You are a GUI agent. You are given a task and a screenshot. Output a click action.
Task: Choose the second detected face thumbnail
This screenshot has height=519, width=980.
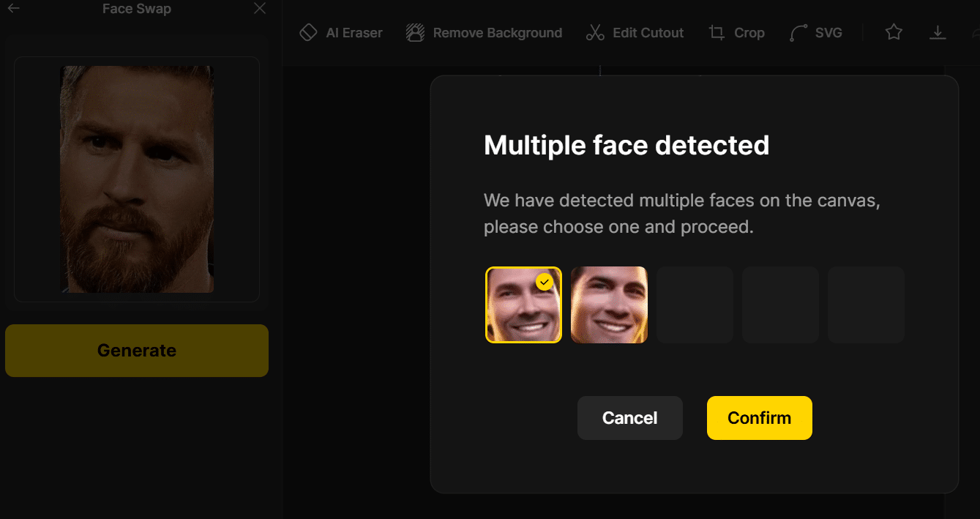click(x=609, y=305)
